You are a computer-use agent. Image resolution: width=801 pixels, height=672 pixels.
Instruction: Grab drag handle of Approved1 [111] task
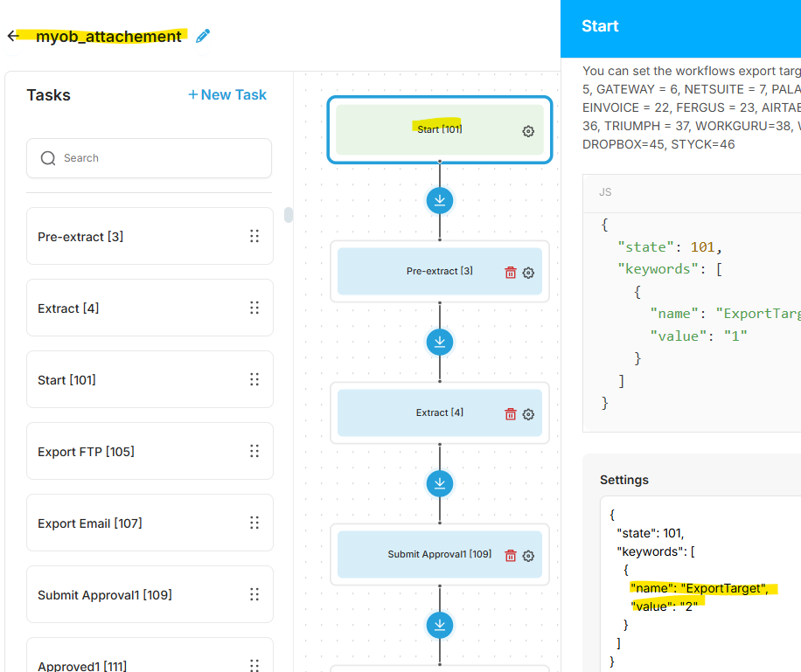pyautogui.click(x=254, y=665)
